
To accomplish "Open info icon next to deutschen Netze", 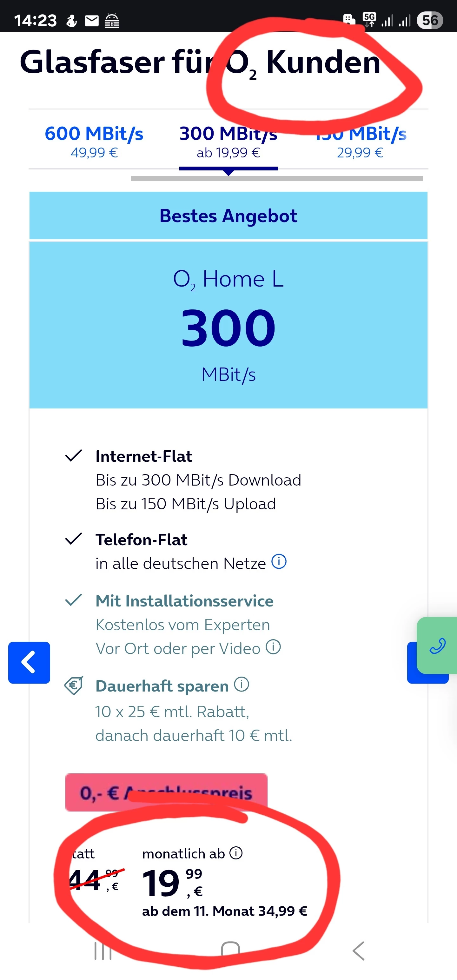I will (279, 561).
